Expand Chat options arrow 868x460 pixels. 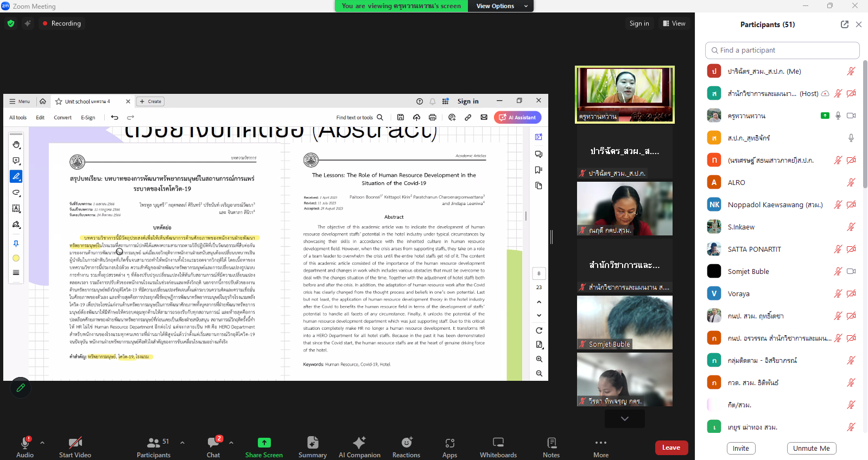(231, 443)
